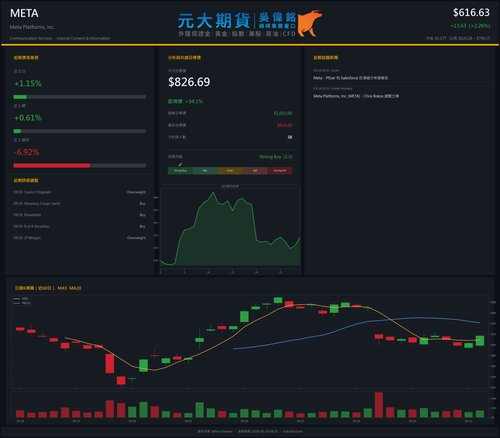This screenshot has height=438, width=500.
Task: Open the Chris Rokos news headline
Action: click(356, 96)
